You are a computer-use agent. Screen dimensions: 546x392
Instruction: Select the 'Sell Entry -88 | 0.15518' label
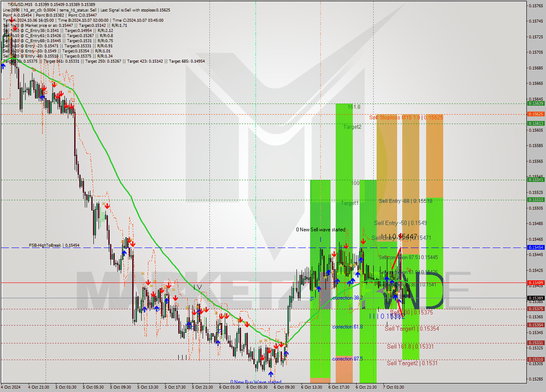pos(405,201)
